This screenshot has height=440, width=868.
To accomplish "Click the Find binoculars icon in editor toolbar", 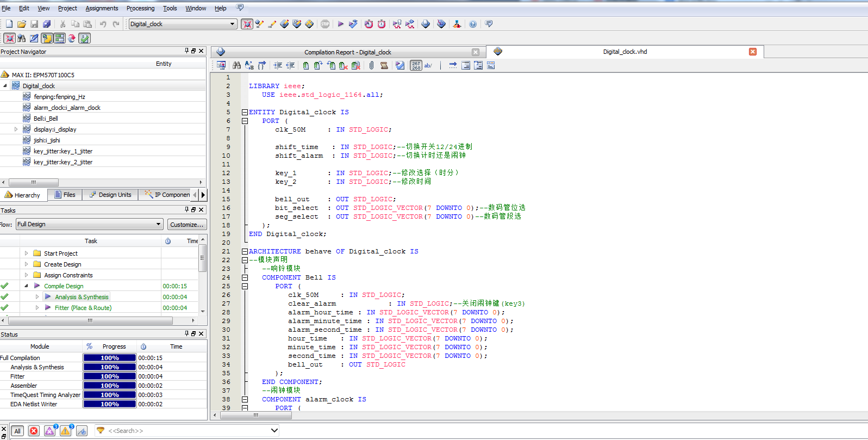I will [x=236, y=65].
